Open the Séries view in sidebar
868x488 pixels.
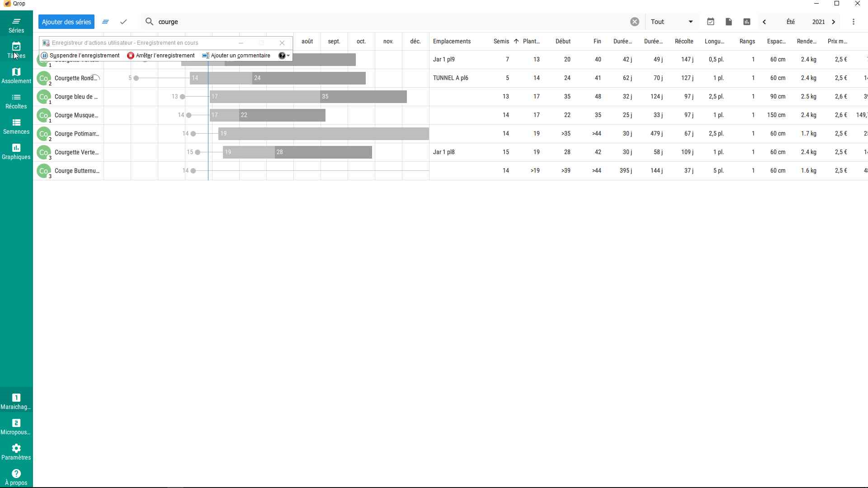click(16, 25)
